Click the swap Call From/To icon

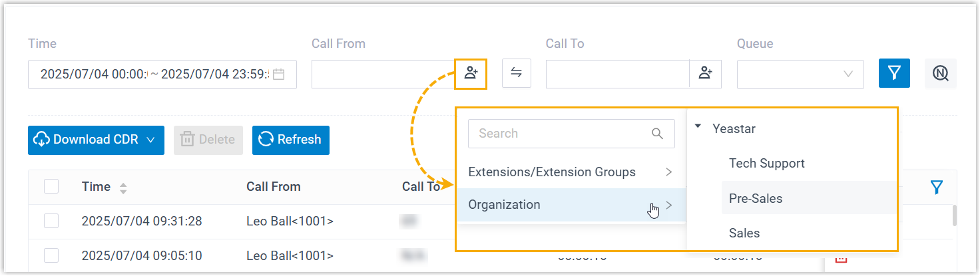516,73
